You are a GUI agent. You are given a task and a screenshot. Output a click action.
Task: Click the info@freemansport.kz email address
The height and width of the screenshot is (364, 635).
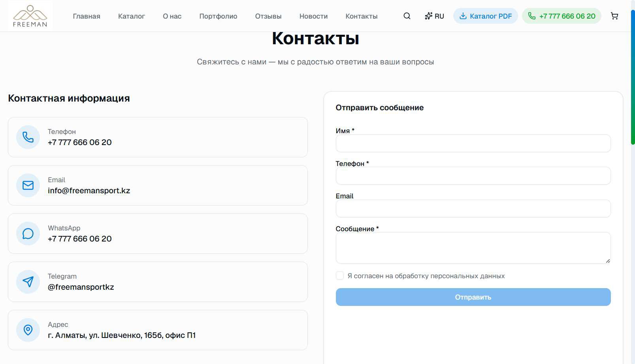pyautogui.click(x=89, y=190)
